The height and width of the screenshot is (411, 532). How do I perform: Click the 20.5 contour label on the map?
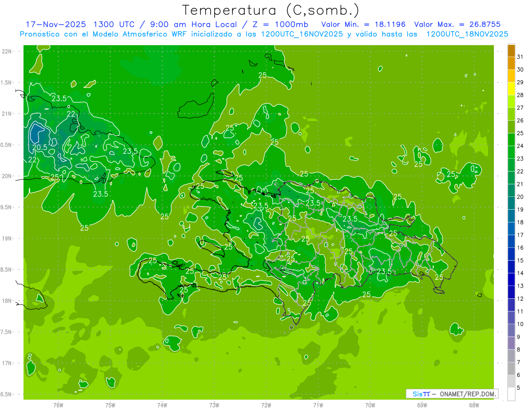pyautogui.click(x=39, y=147)
